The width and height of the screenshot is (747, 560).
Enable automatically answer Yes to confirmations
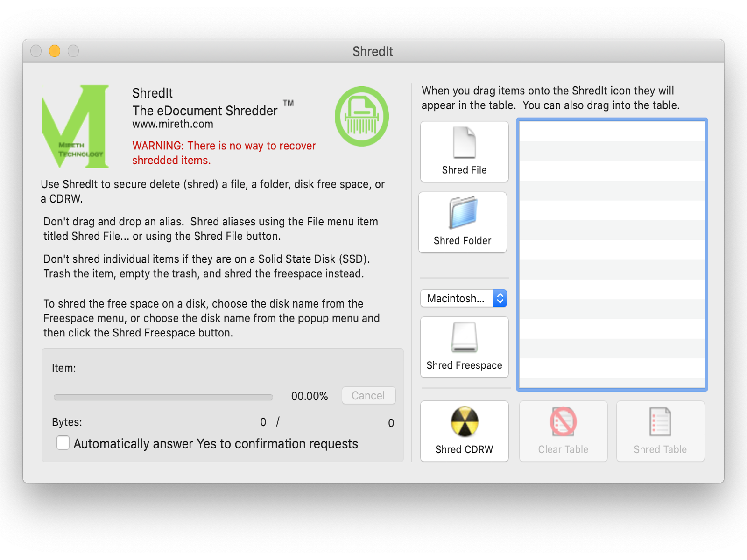pos(63,443)
